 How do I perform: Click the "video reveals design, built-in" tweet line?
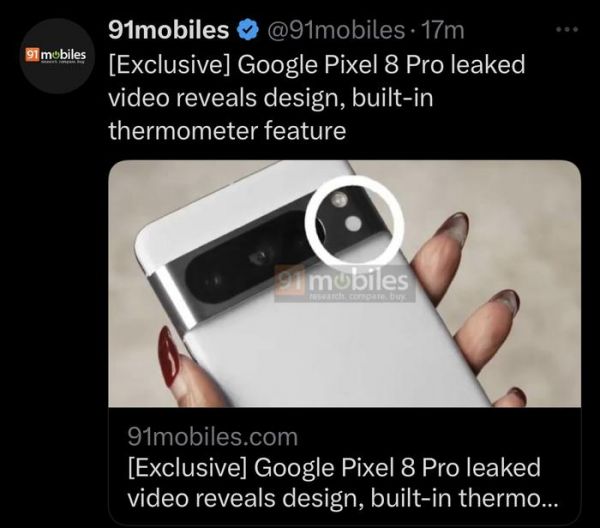(x=271, y=98)
